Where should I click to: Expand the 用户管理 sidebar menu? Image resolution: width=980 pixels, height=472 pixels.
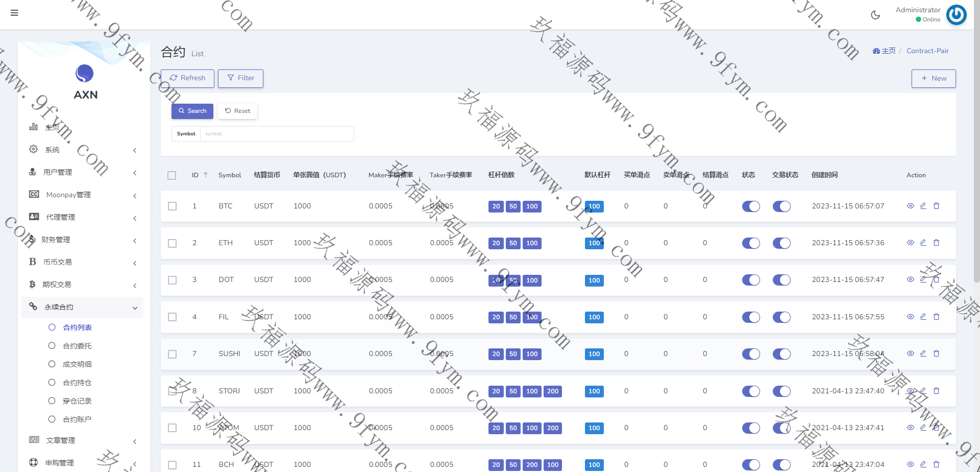click(x=82, y=172)
